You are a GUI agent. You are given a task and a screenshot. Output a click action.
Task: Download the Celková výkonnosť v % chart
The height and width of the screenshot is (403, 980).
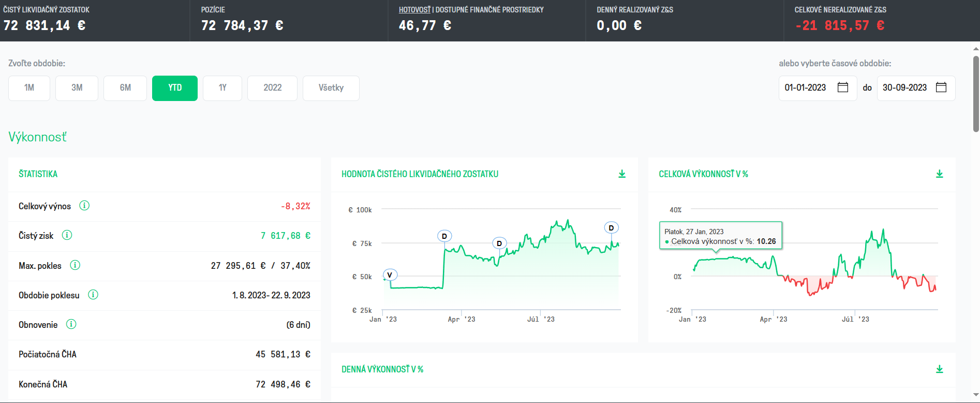point(940,174)
